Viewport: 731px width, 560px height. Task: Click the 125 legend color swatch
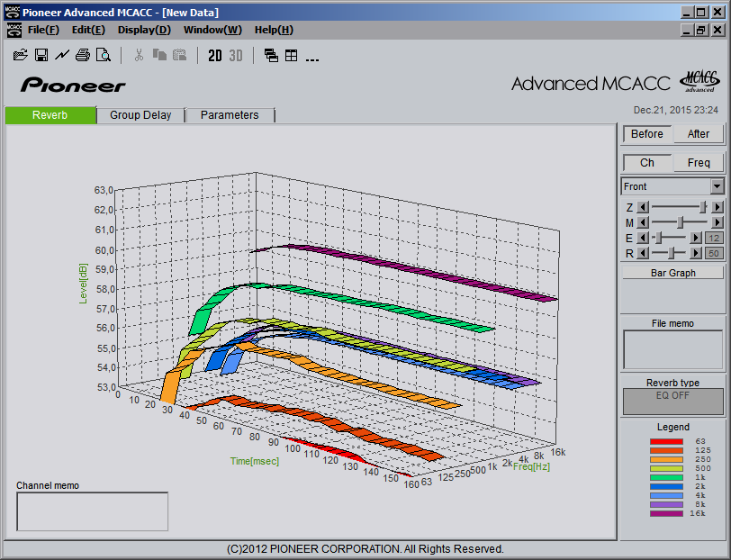[x=666, y=450]
